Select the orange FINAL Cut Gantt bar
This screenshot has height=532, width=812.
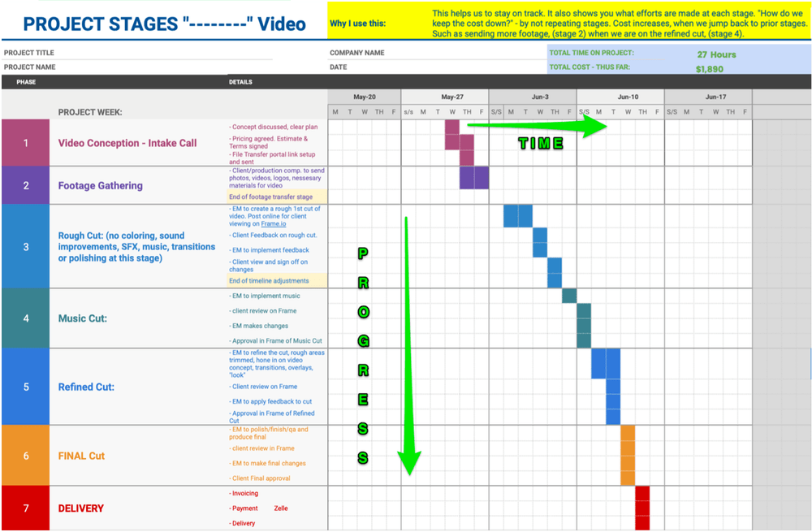pyautogui.click(x=628, y=455)
